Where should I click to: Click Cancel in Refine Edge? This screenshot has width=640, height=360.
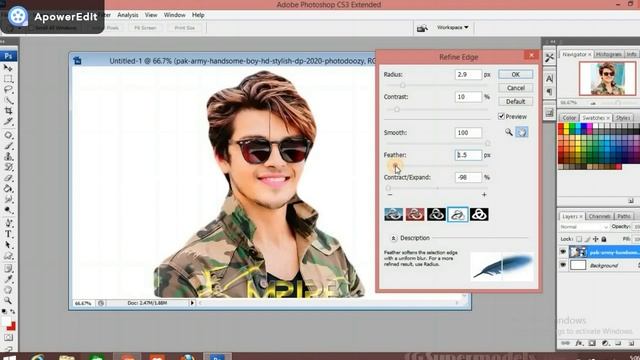516,88
